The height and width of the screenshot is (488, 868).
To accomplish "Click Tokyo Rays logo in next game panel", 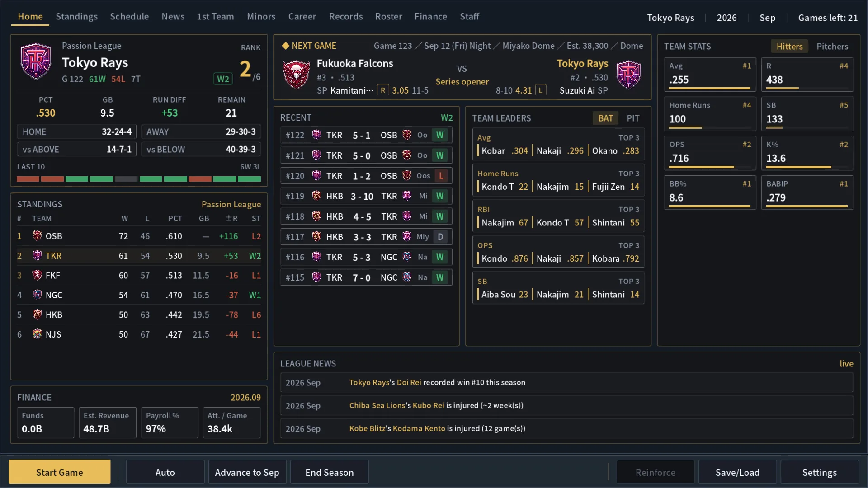I will [628, 75].
